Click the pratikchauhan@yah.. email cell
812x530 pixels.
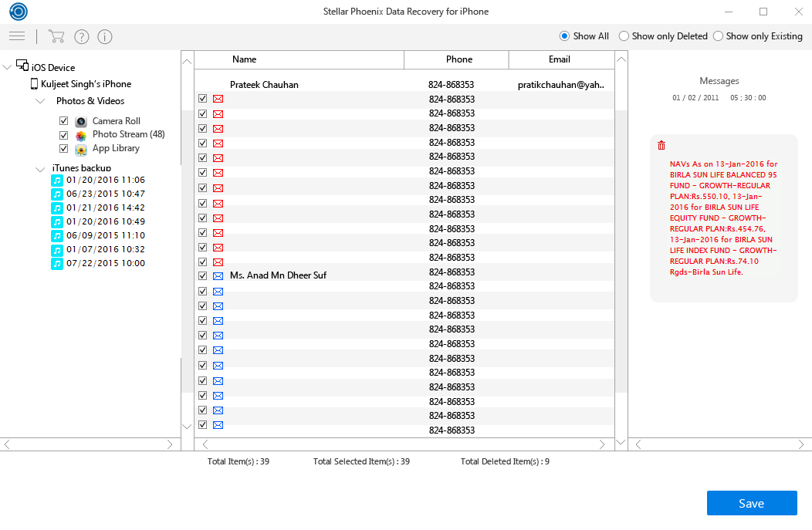point(561,84)
